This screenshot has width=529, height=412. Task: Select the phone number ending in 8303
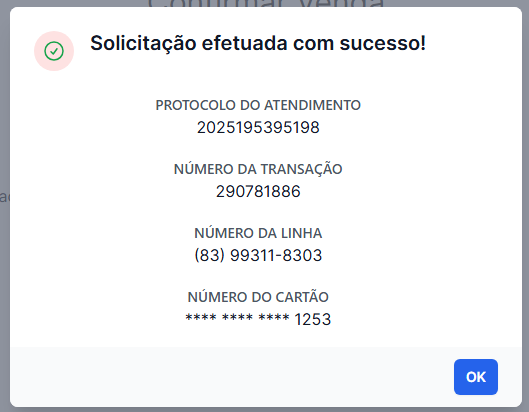tap(258, 255)
